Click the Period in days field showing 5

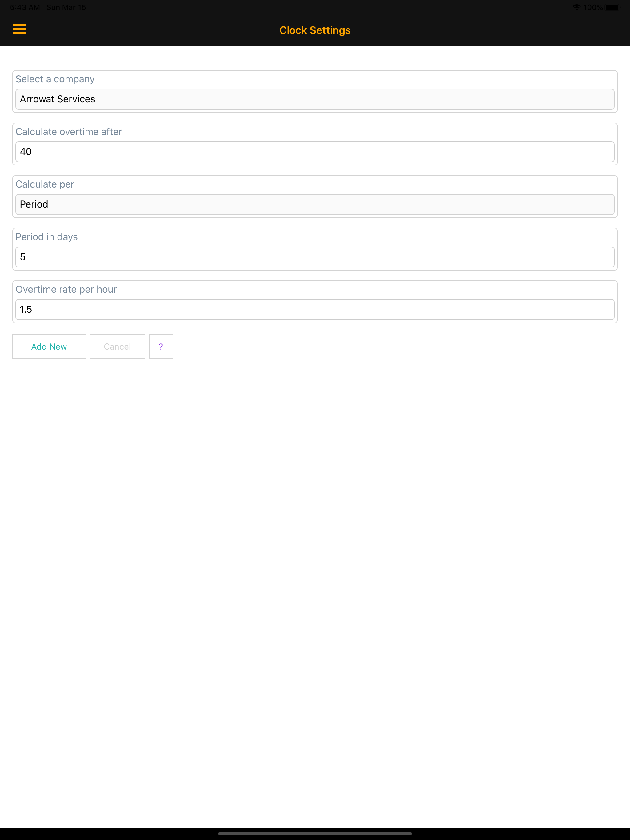pyautogui.click(x=315, y=257)
